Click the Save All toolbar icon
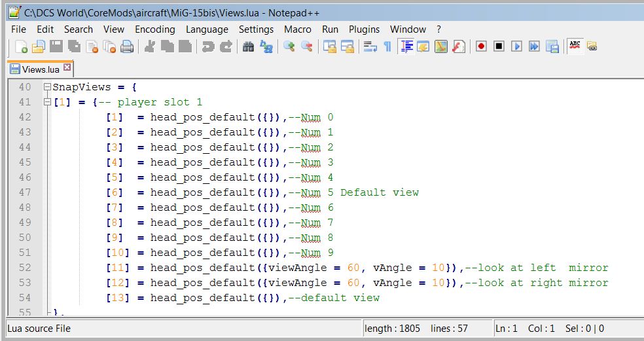 (75, 46)
